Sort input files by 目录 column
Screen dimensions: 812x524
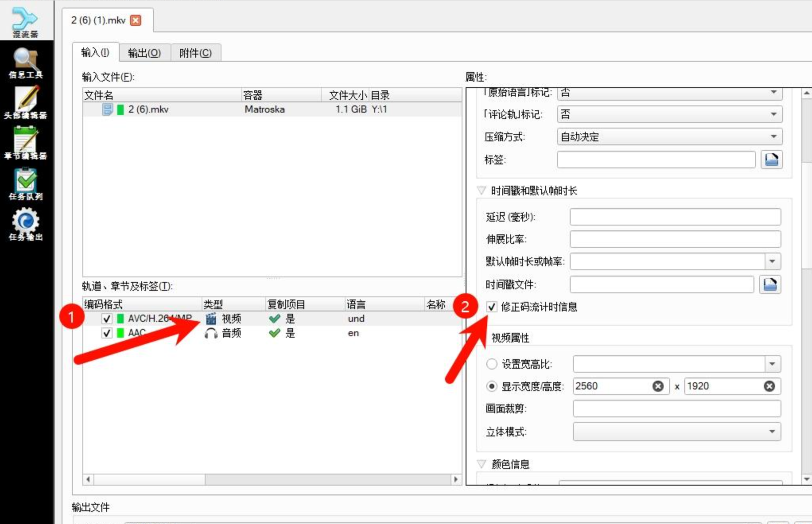pos(415,95)
